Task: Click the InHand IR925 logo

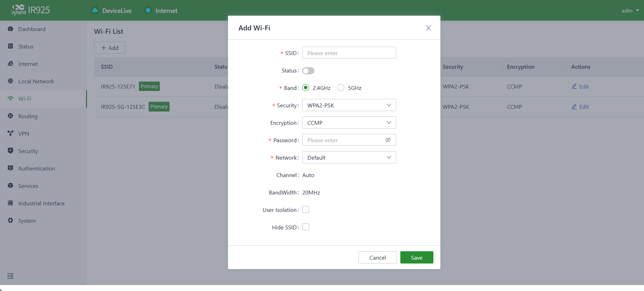Action: tap(31, 10)
